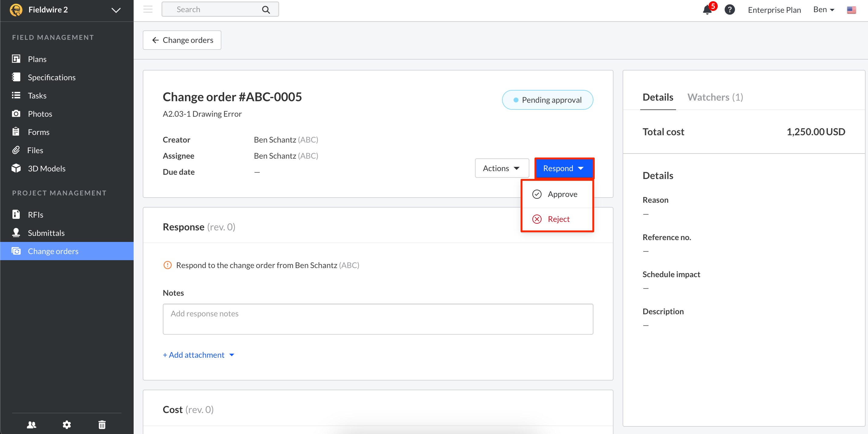Open the trash bin icon
The height and width of the screenshot is (434, 868).
point(102,425)
